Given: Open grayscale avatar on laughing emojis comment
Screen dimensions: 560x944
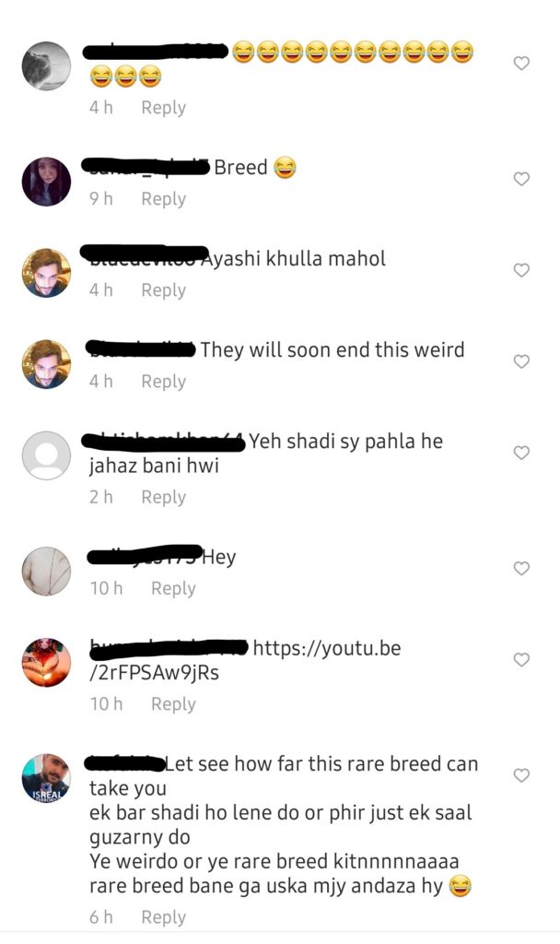Looking at the screenshot, I should click(x=46, y=65).
